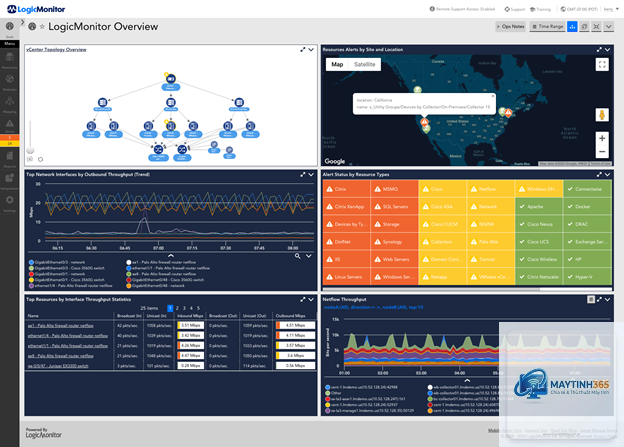Click the Time Range button
The image size is (624, 447).
pos(548,27)
